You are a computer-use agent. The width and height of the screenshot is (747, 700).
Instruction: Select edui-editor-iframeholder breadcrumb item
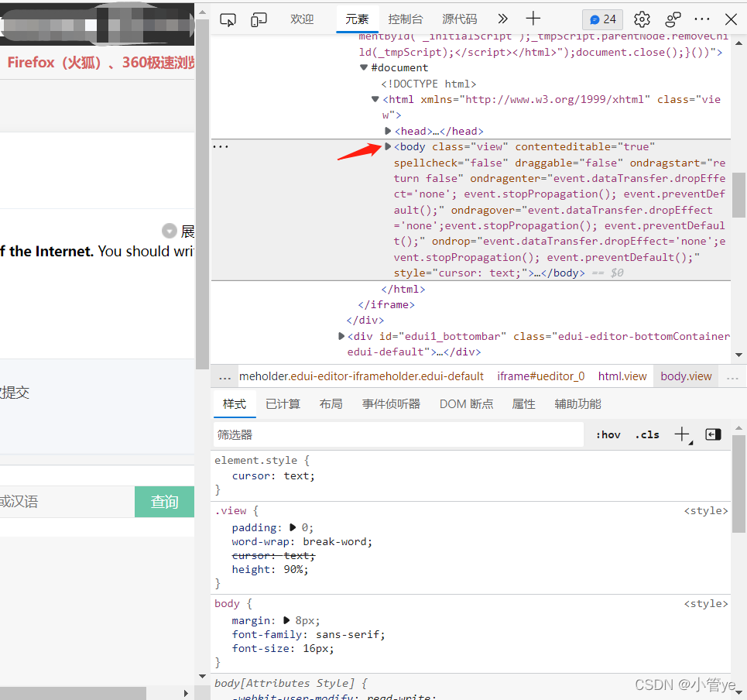click(x=361, y=376)
